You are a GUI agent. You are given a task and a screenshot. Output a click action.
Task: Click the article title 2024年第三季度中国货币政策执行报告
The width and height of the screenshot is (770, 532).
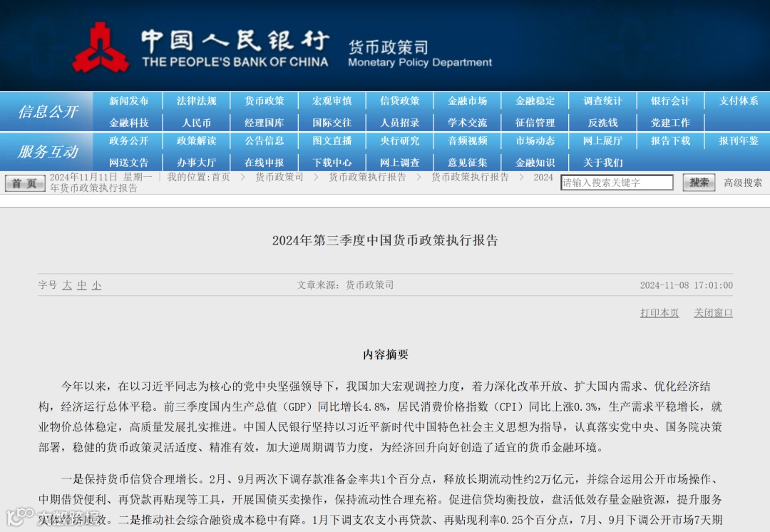tap(385, 240)
